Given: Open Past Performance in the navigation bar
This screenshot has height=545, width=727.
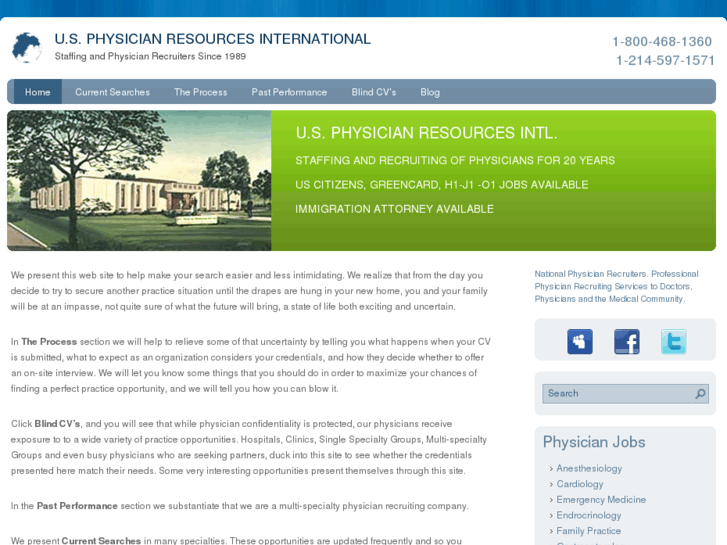Looking at the screenshot, I should [289, 92].
